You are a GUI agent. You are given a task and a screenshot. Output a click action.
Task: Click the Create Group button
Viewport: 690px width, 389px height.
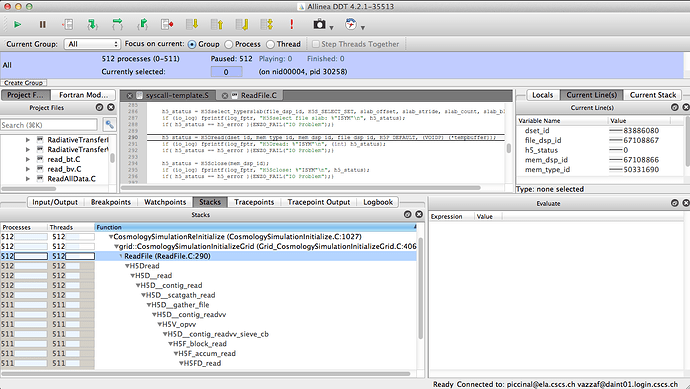tap(23, 83)
